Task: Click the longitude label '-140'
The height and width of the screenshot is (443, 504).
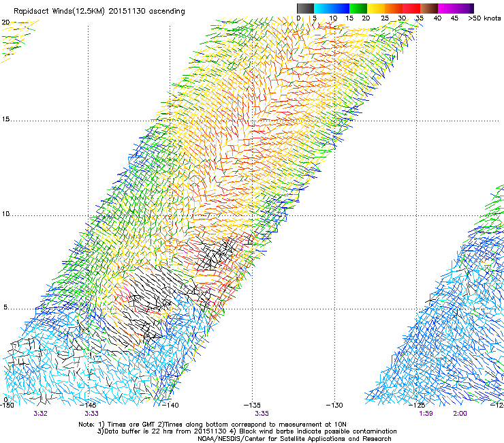Action: pyautogui.click(x=170, y=405)
